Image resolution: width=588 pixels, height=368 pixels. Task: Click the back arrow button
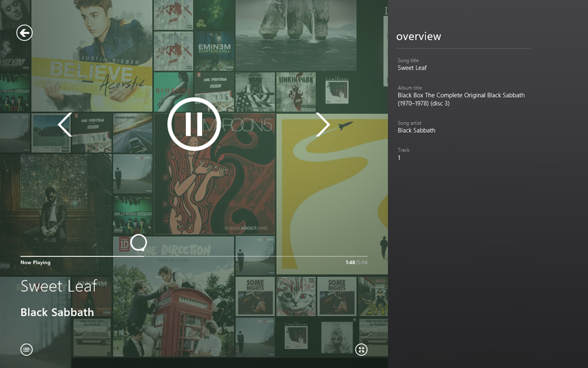[24, 33]
